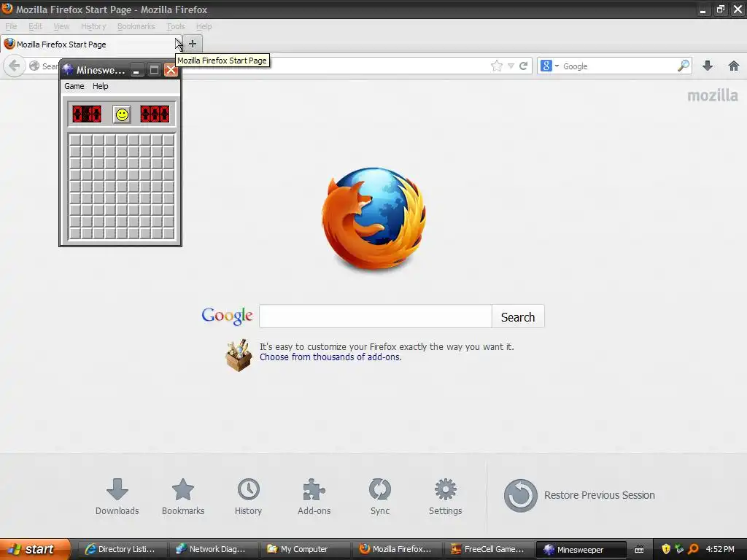This screenshot has width=747, height=560.
Task: Click the orange magnifier tray icon
Action: point(693,549)
